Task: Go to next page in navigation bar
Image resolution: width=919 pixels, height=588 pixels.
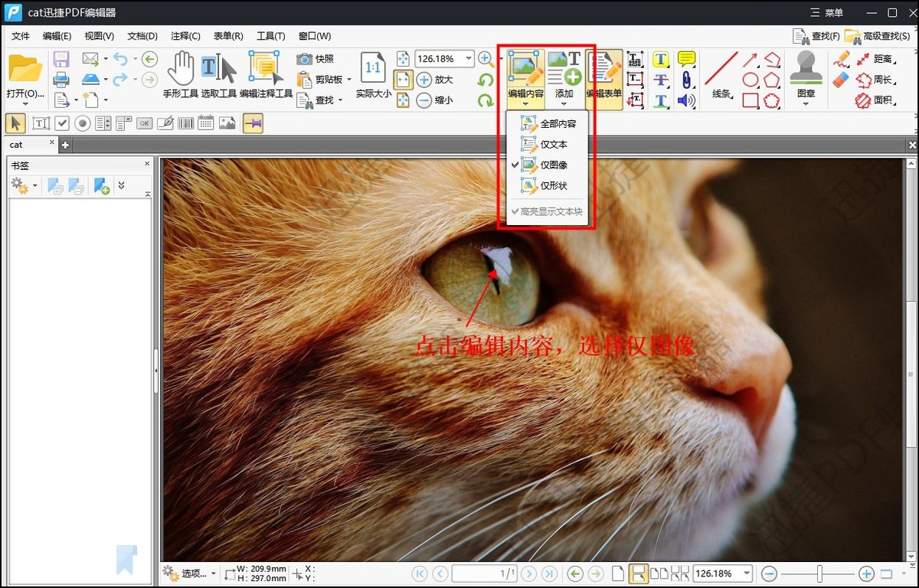Action: coord(529,573)
